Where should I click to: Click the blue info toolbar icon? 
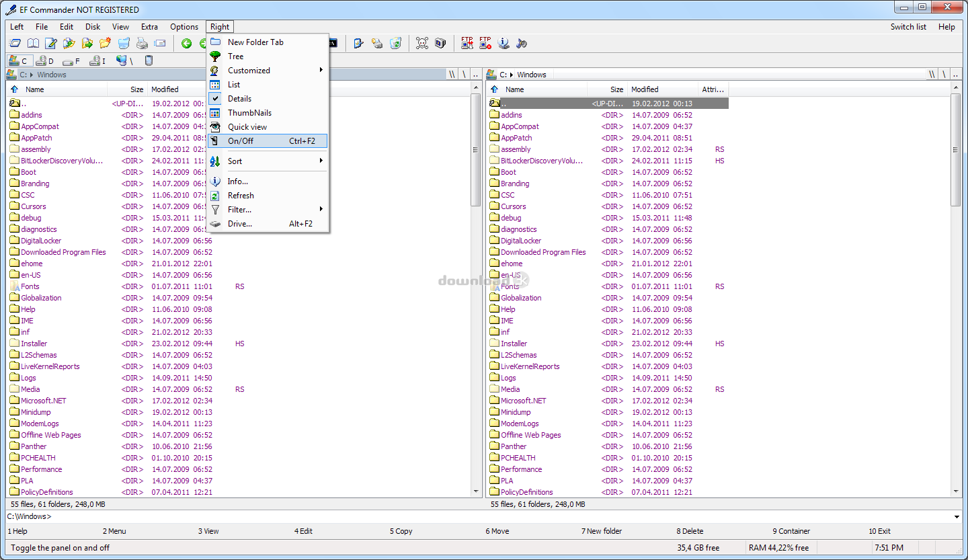click(503, 43)
